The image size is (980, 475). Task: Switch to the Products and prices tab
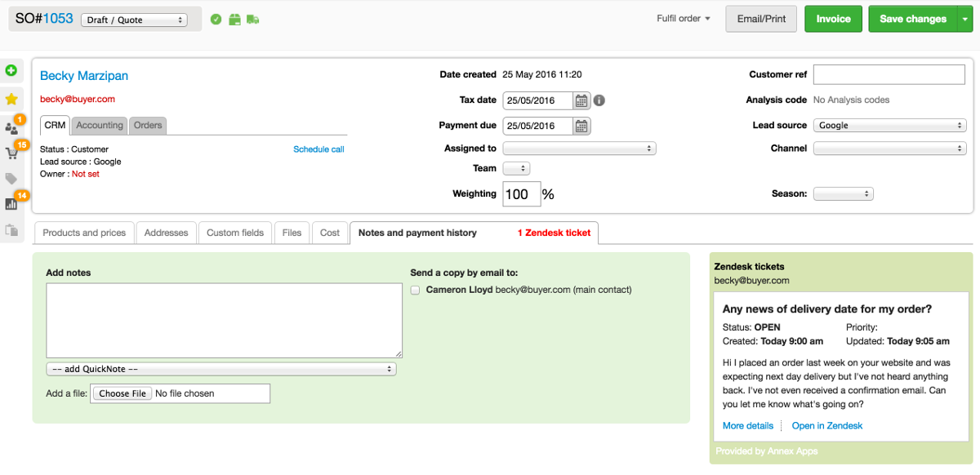click(x=84, y=233)
